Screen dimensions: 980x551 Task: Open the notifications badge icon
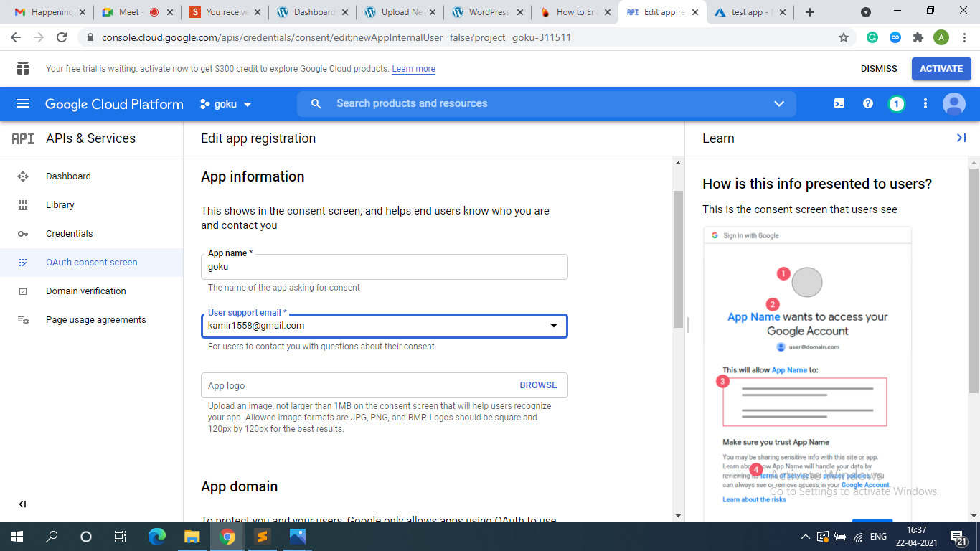896,104
